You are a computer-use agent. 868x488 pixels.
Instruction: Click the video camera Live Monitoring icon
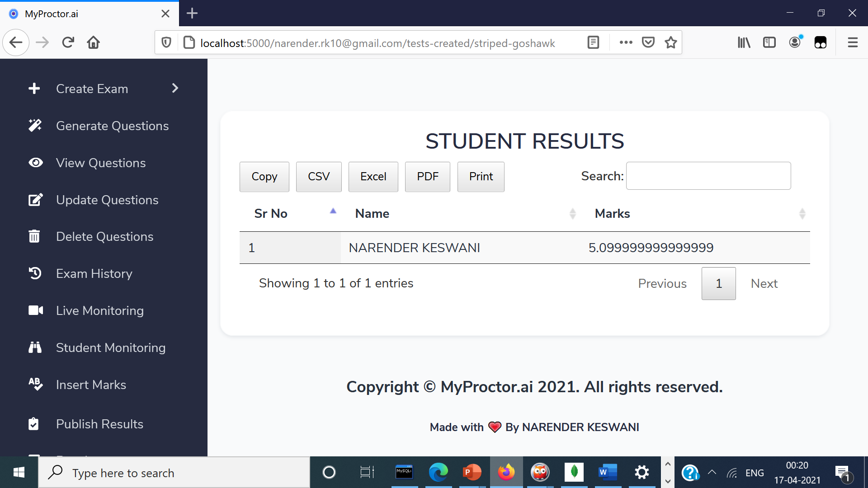35,310
